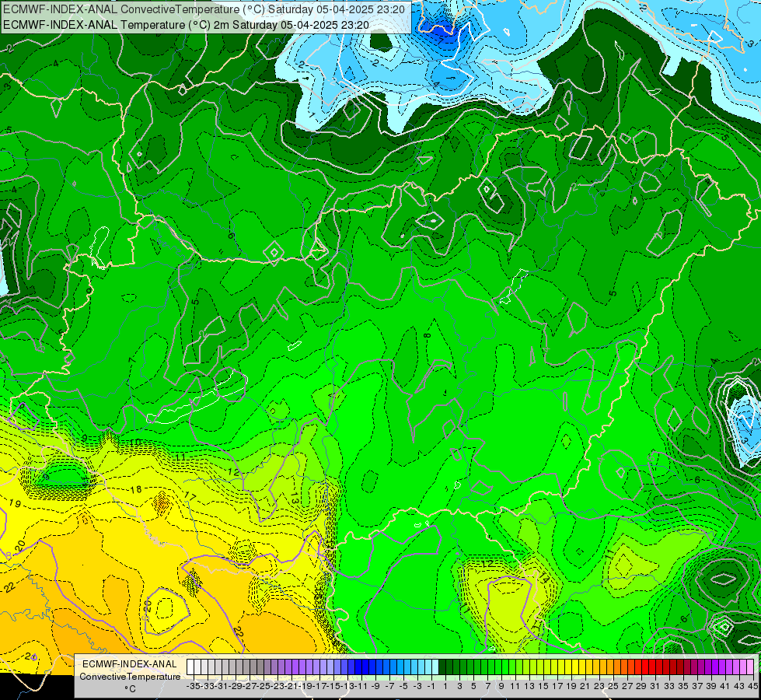Select the 1 value on the legend scale
The width and height of the screenshot is (761, 700).
coord(445,685)
